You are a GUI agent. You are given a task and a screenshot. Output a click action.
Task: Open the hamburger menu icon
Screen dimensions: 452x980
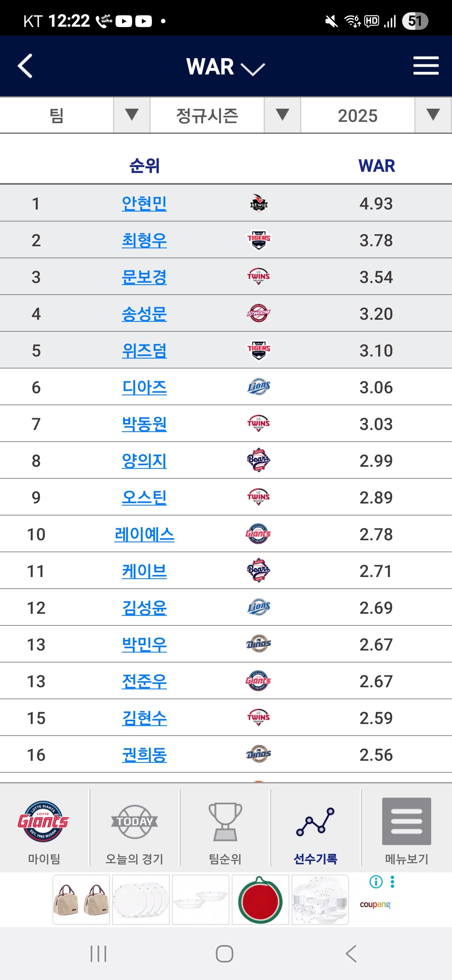click(426, 65)
